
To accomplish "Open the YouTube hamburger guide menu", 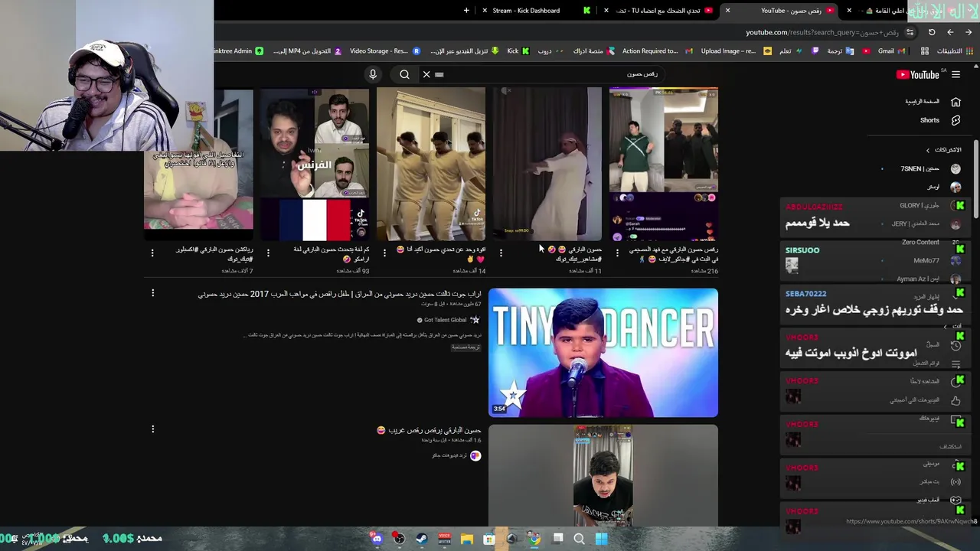I will tap(955, 74).
